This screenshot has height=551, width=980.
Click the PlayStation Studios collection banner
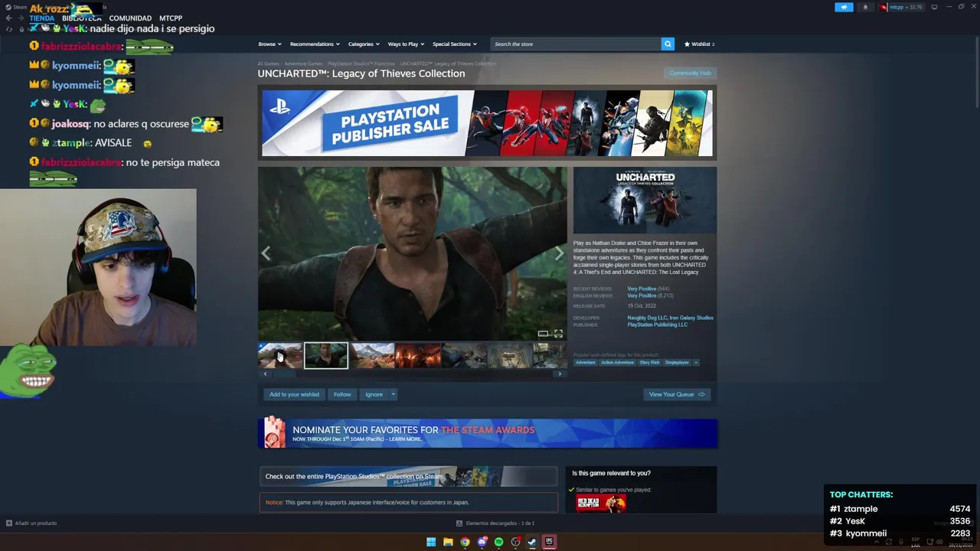pyautogui.click(x=408, y=477)
